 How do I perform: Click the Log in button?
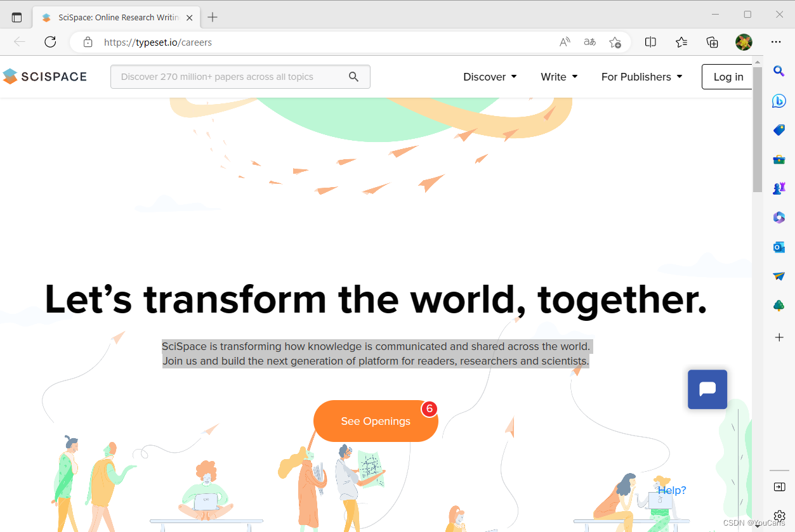(x=728, y=77)
